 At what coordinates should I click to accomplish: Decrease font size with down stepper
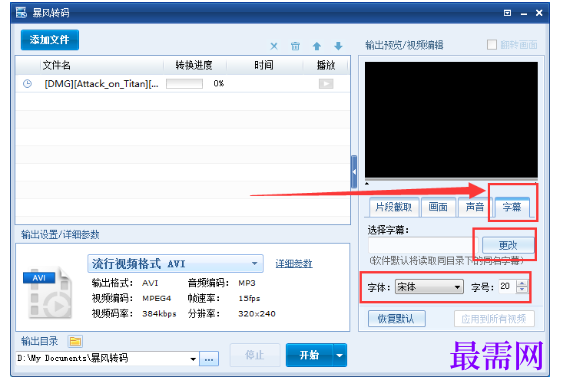click(x=522, y=290)
